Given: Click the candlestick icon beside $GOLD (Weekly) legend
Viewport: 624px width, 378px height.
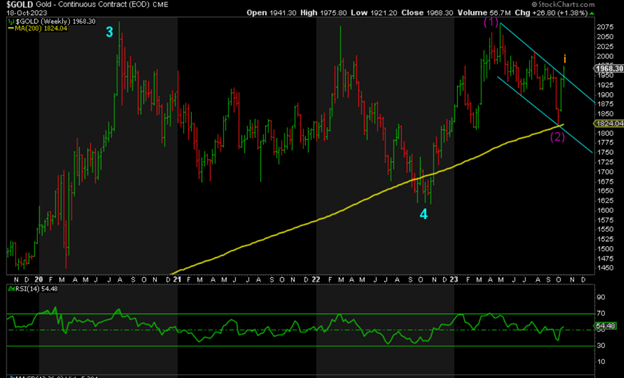Looking at the screenshot, I should coord(11,21).
